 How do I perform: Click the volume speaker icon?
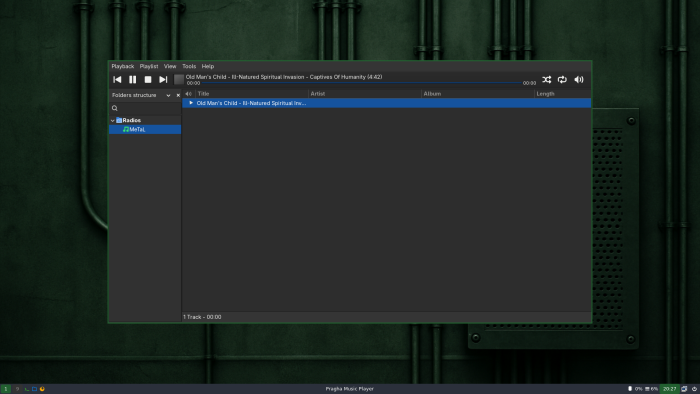pyautogui.click(x=579, y=79)
